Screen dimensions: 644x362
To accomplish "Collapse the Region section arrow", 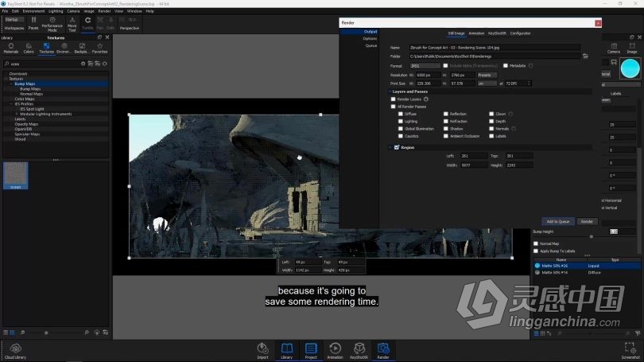I will click(390, 147).
